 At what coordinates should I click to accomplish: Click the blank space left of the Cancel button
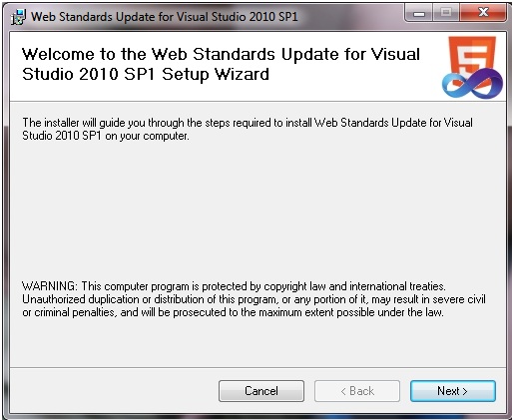[113, 391]
